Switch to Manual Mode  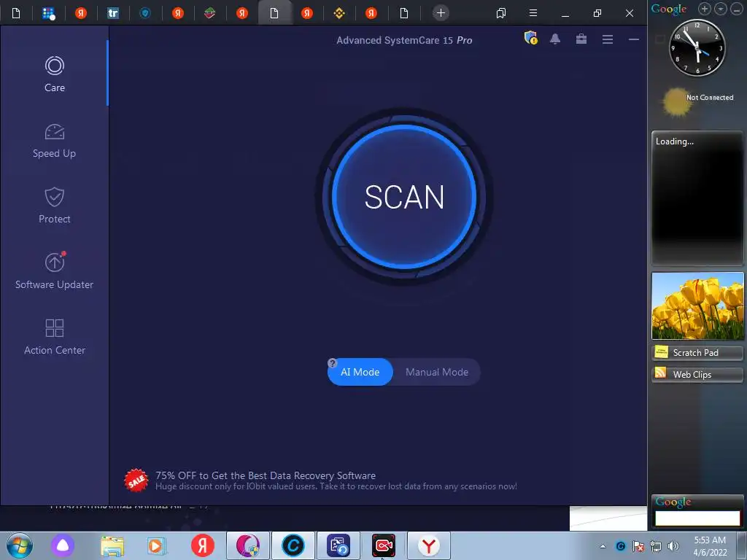(x=437, y=372)
